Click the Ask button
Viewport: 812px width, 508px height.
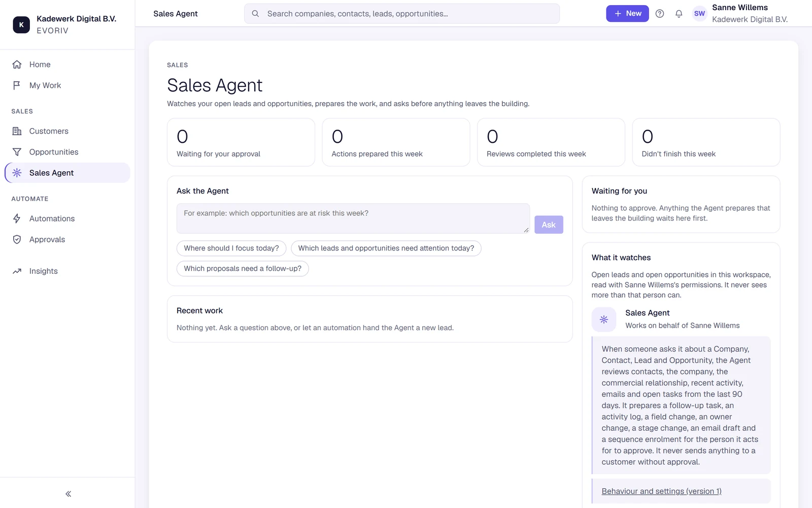coord(549,225)
